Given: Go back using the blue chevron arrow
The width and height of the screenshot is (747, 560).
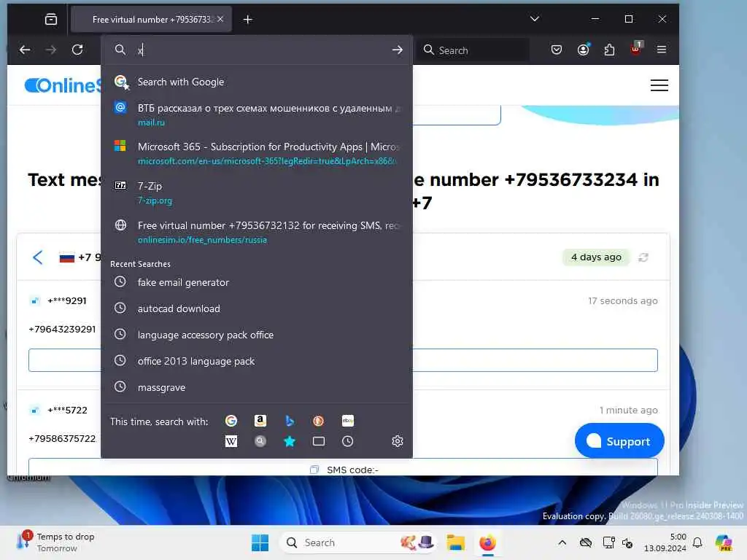Looking at the screenshot, I should point(38,257).
